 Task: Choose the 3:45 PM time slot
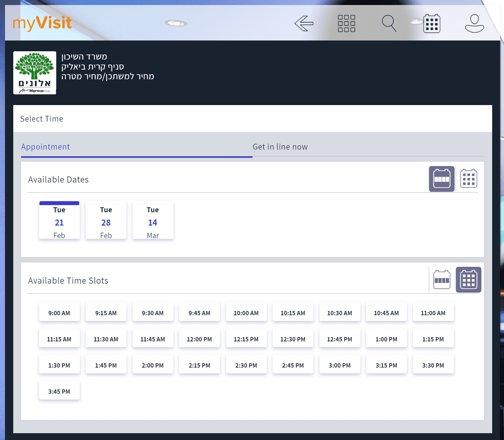click(x=59, y=391)
